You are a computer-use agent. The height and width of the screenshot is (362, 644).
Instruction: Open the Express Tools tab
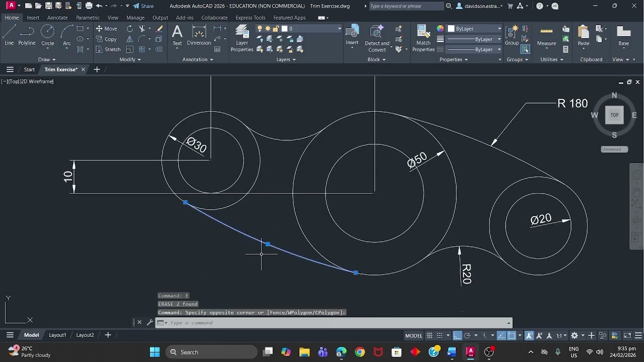(x=251, y=18)
